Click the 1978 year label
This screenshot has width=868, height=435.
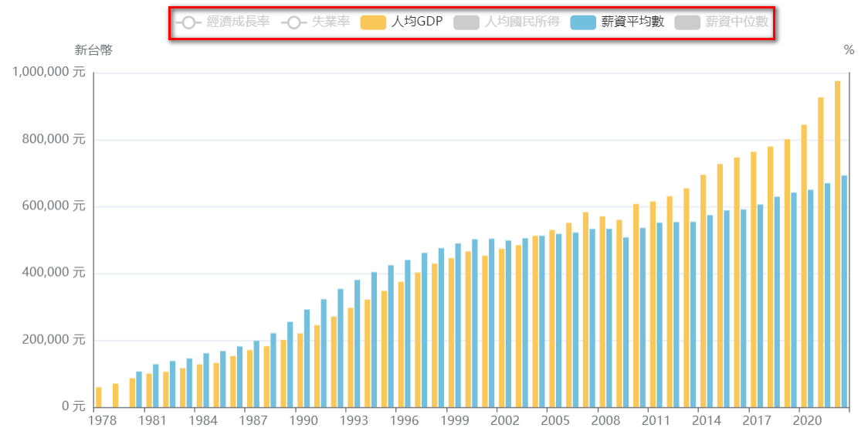(103, 421)
